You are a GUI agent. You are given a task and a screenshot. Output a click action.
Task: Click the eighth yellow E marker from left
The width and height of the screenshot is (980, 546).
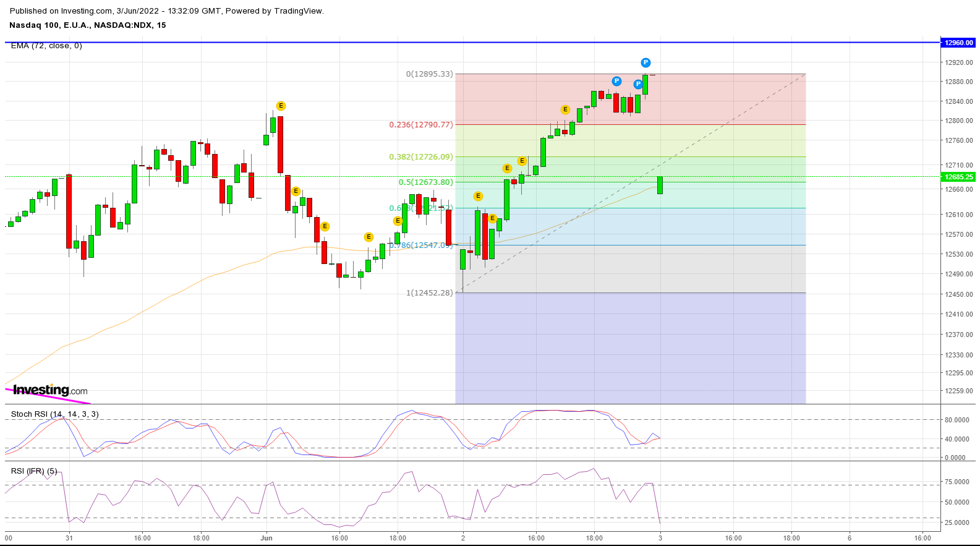click(x=507, y=168)
